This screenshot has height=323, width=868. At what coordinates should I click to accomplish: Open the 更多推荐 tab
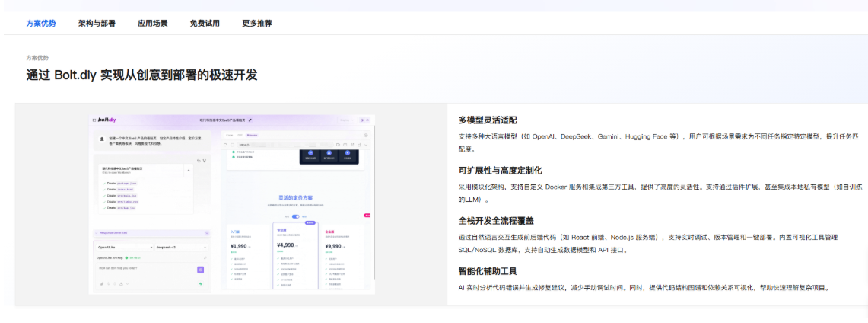point(257,24)
